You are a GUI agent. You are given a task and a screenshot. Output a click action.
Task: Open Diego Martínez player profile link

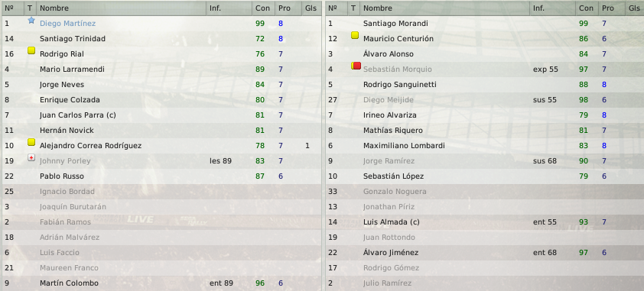(68, 24)
